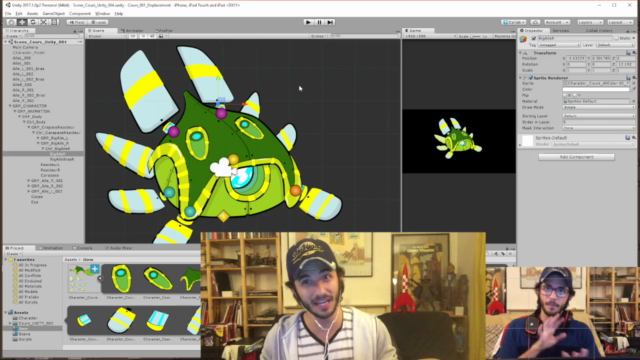Toggle the Sprite Renderer enabled checkbox
Image resolution: width=640 pixels, height=360 pixels.
pyautogui.click(x=531, y=78)
